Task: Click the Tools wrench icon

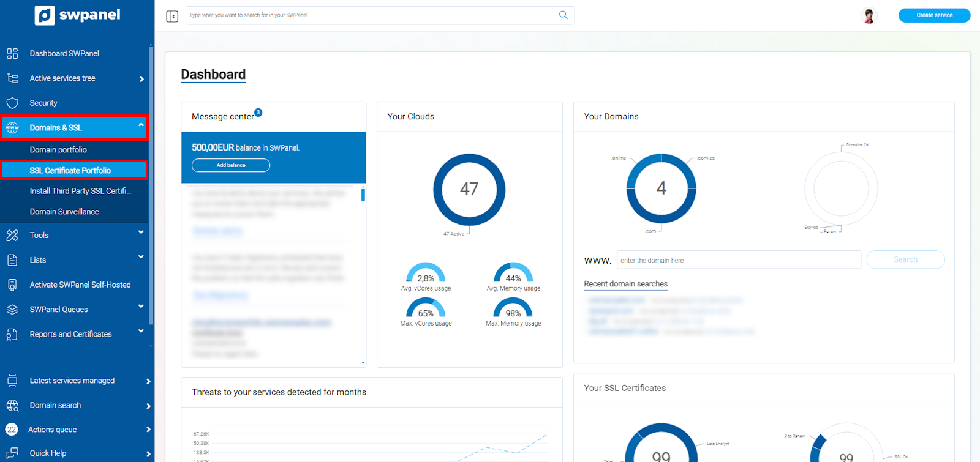Action: tap(12, 235)
